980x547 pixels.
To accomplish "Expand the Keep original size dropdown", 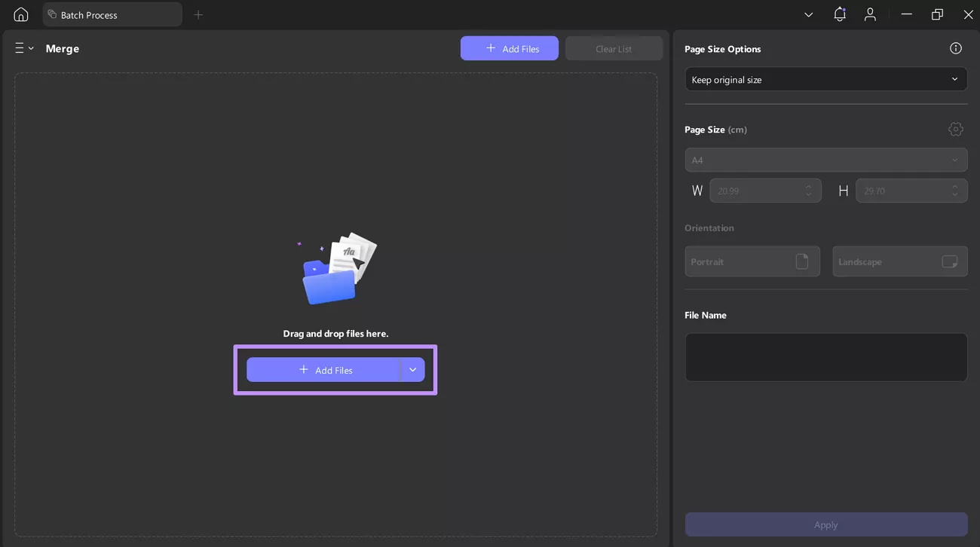I will coord(825,79).
